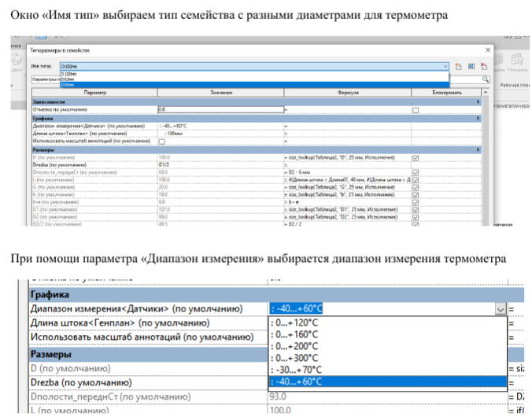Screen dimensions: 532x420
Task: Open dropdown arrow of «Диапазон измерения» in lower screenshot
Action: point(501,309)
